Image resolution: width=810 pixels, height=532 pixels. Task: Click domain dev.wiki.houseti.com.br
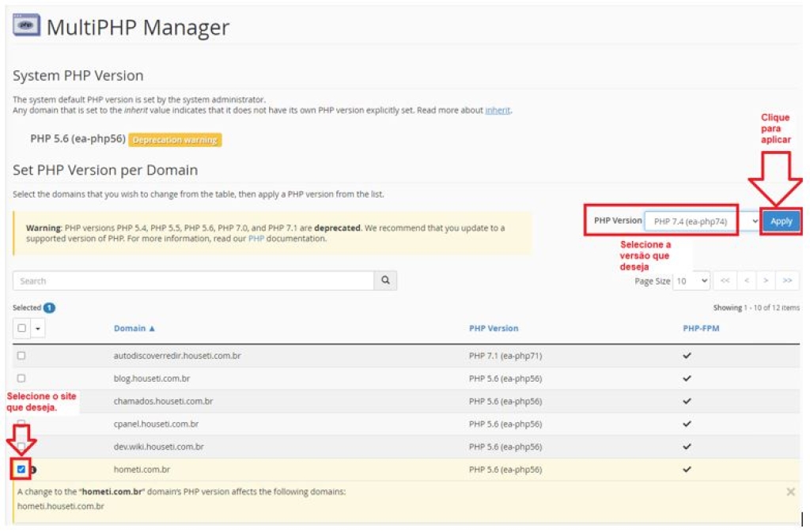[158, 447]
